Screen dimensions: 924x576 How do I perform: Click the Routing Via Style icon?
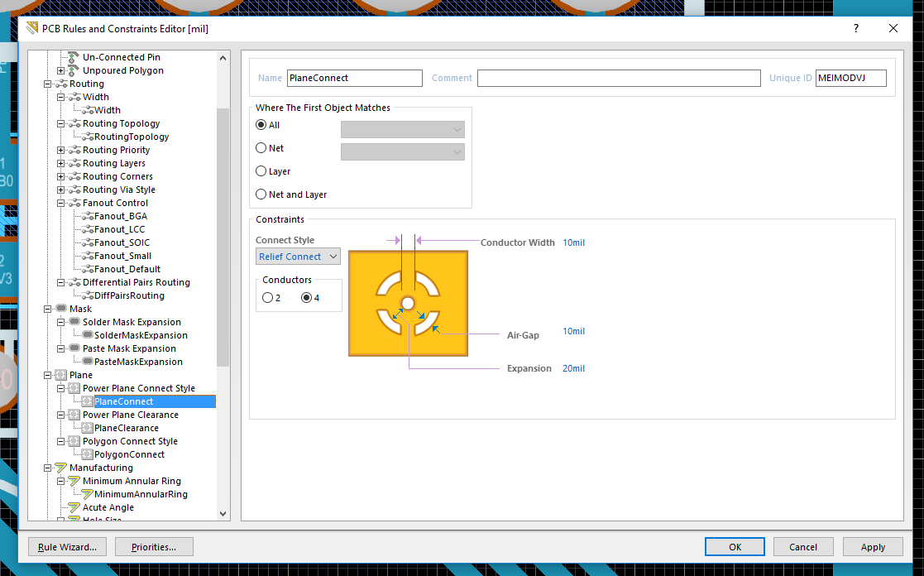click(74, 190)
